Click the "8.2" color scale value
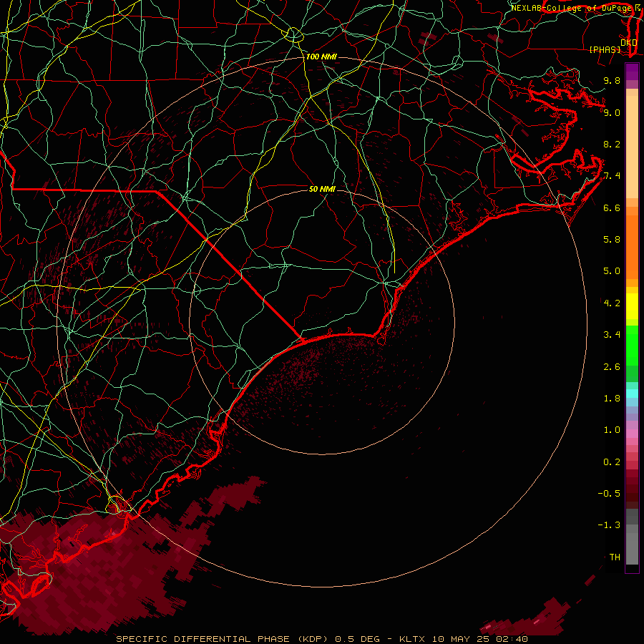 [612, 144]
